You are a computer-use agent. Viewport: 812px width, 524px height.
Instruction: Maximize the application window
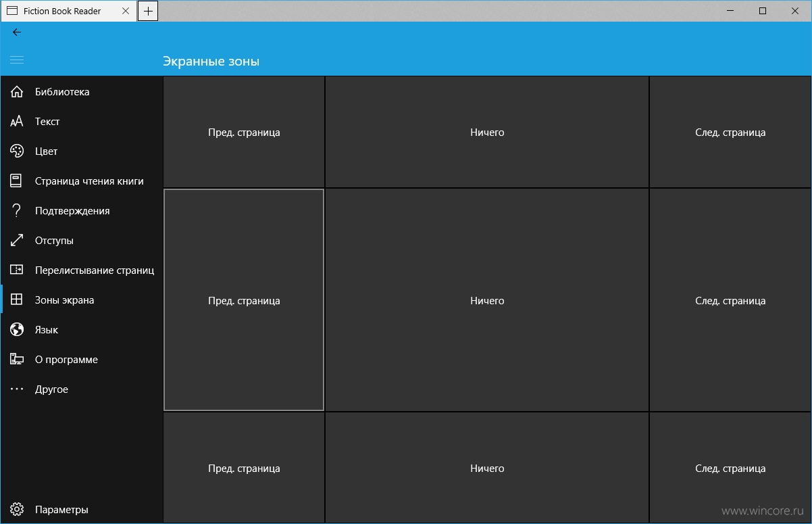[763, 11]
